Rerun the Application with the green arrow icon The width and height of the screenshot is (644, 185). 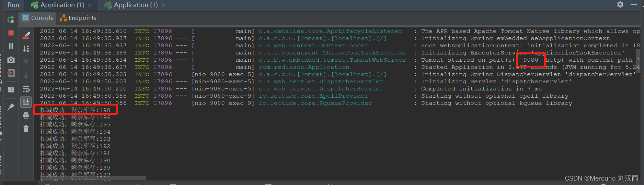[x=11, y=20]
